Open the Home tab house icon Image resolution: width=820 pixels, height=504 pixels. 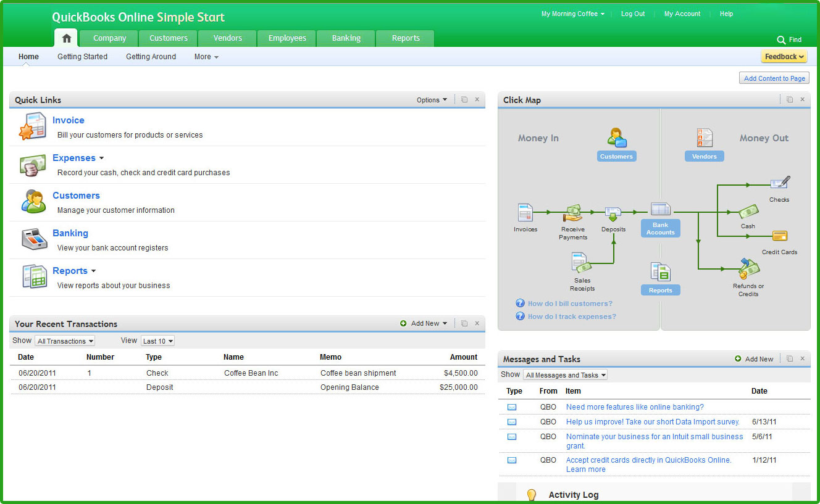click(67, 38)
